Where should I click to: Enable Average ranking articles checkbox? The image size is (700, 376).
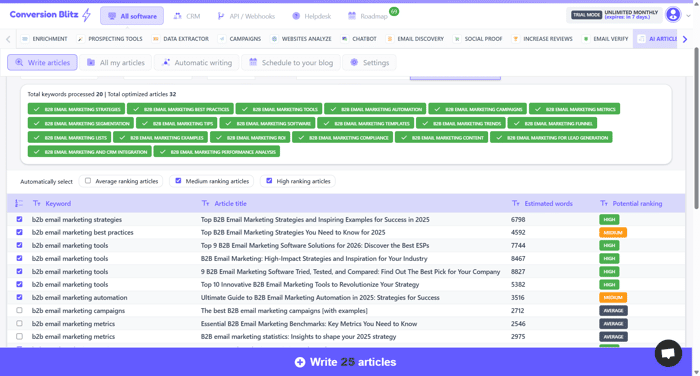88,181
